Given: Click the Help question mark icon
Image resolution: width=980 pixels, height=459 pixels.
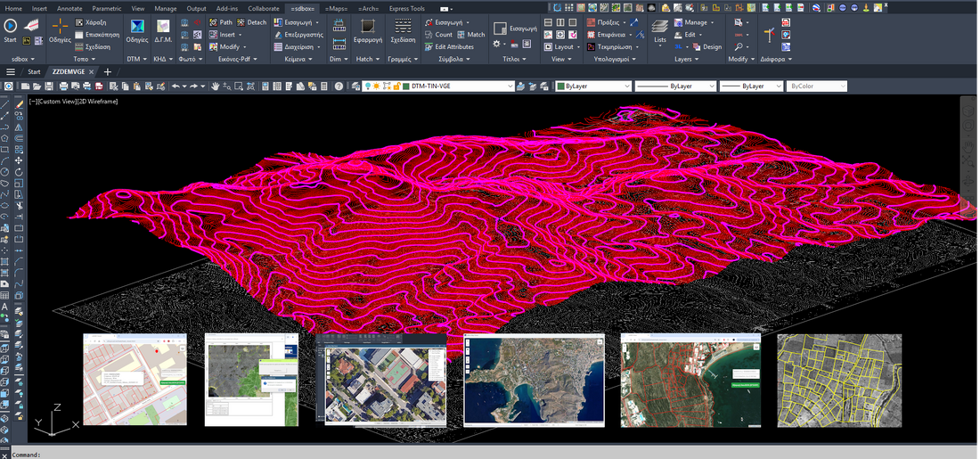Looking at the screenshot, I should coord(339,86).
